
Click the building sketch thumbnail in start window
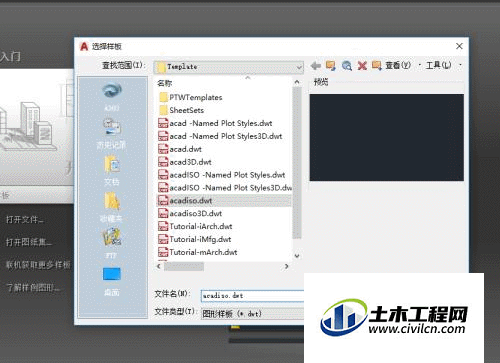click(37, 127)
